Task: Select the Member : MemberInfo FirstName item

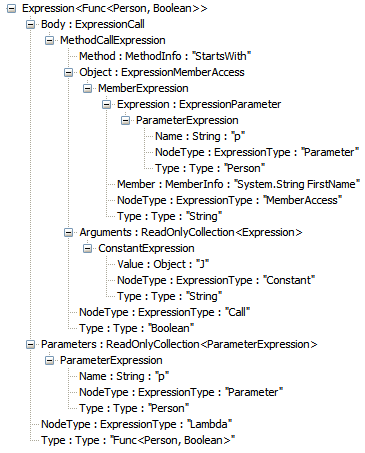Action: pos(238,184)
